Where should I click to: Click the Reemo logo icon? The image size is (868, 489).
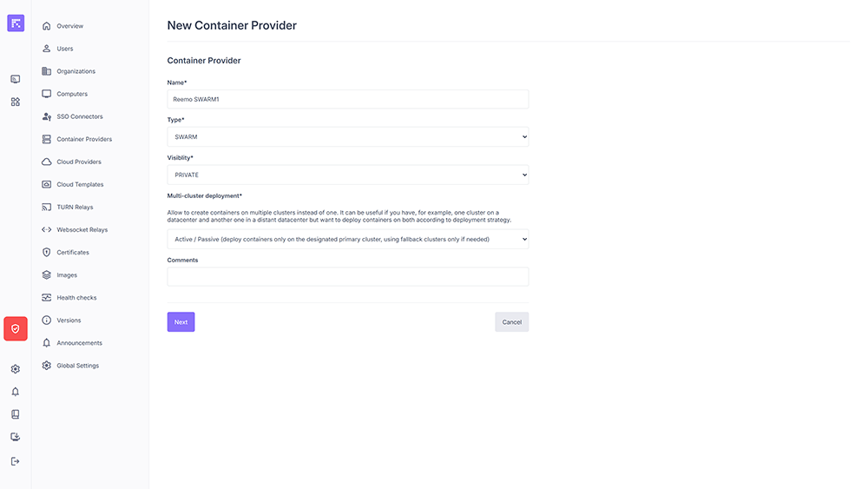coord(16,23)
